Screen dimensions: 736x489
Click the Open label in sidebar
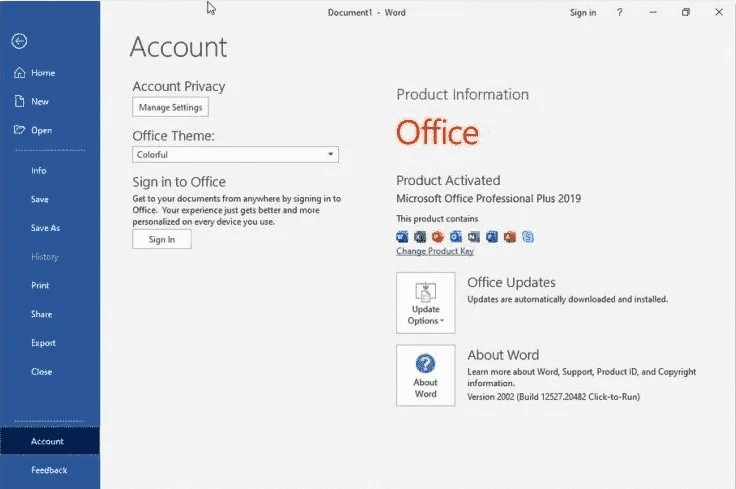tap(41, 130)
